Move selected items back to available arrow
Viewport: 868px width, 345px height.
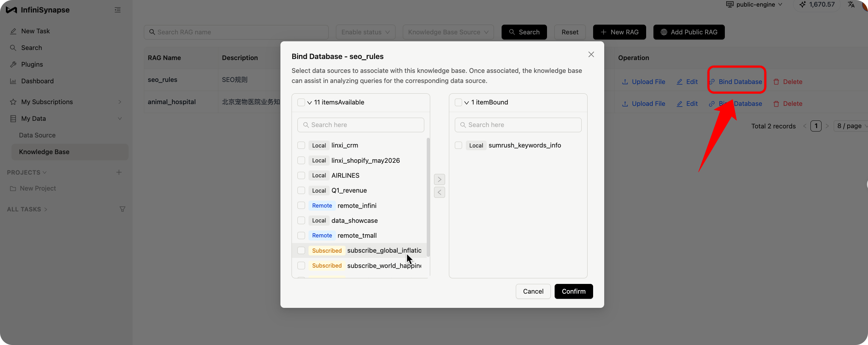[x=439, y=192]
